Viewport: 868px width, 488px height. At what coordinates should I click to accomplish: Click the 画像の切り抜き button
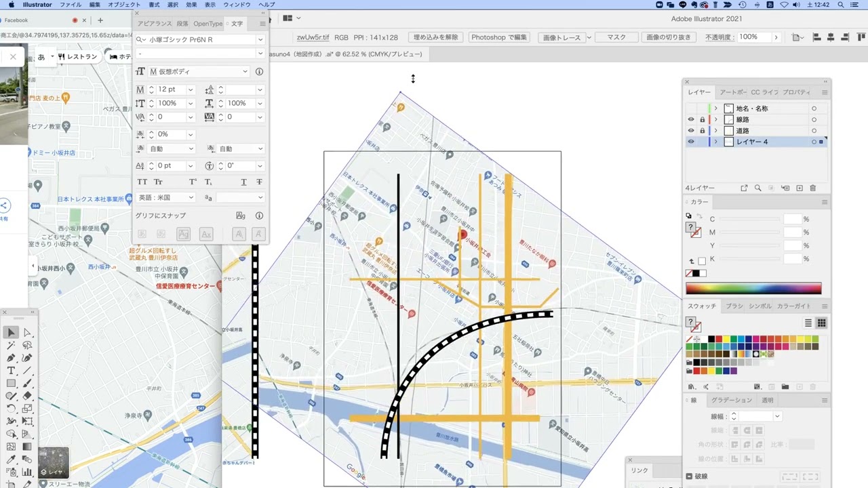[x=668, y=37]
